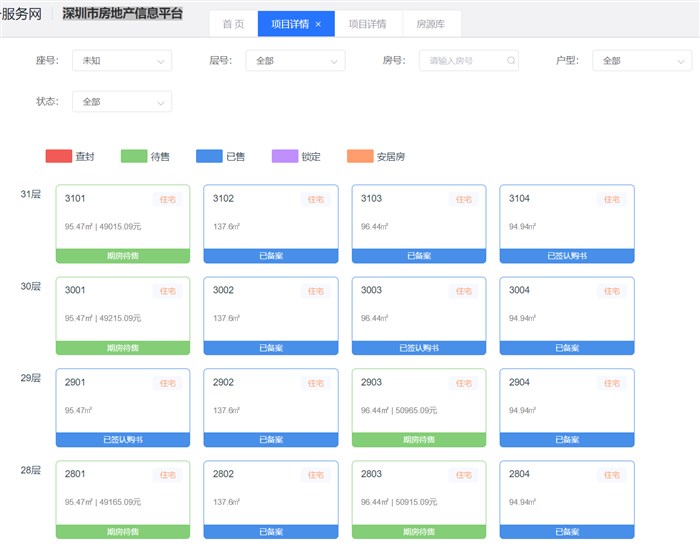Open the 户型 filter dropdown
This screenshot has width=700, height=551.
point(641,61)
